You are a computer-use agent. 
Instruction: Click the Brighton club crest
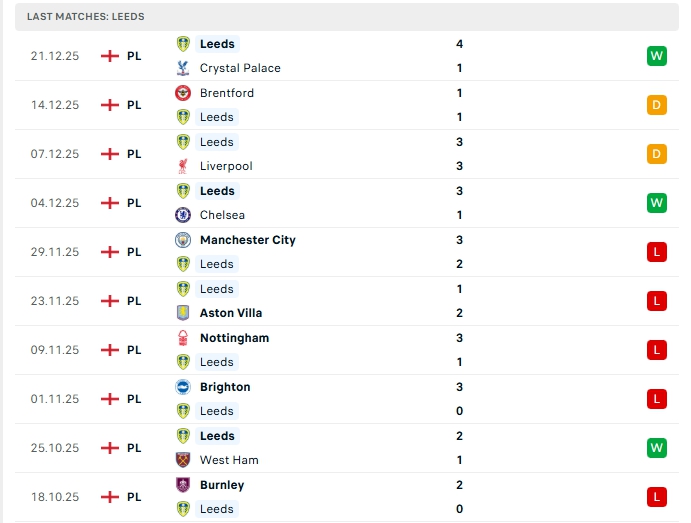[183, 387]
